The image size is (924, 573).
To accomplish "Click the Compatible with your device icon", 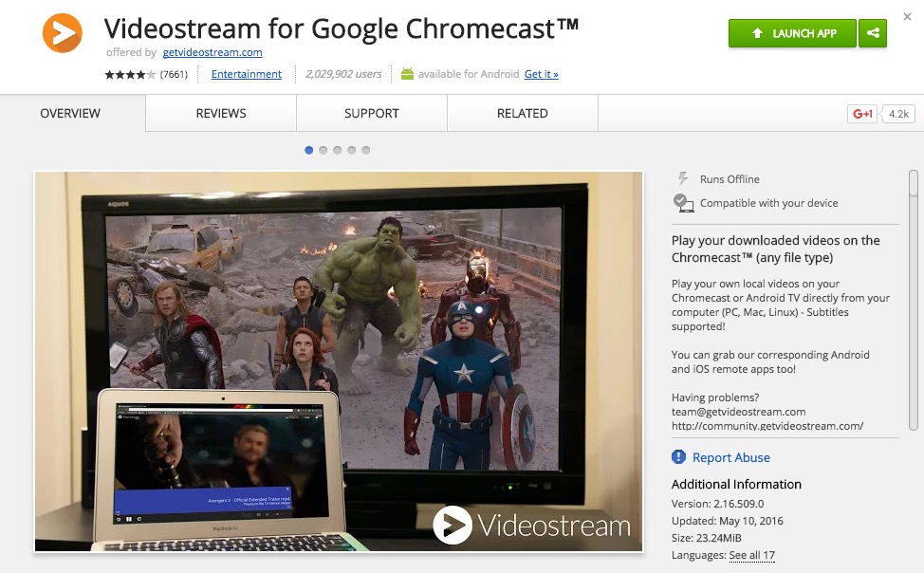I will (683, 202).
